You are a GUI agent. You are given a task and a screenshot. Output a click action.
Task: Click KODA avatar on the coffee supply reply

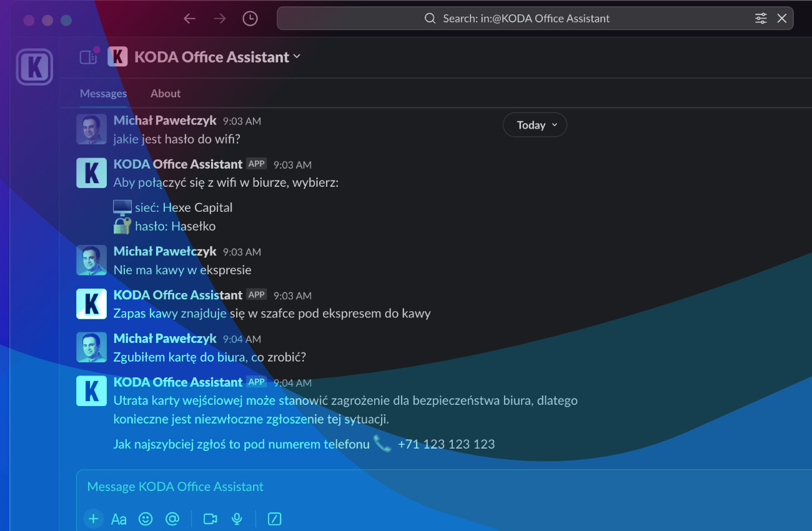91,304
